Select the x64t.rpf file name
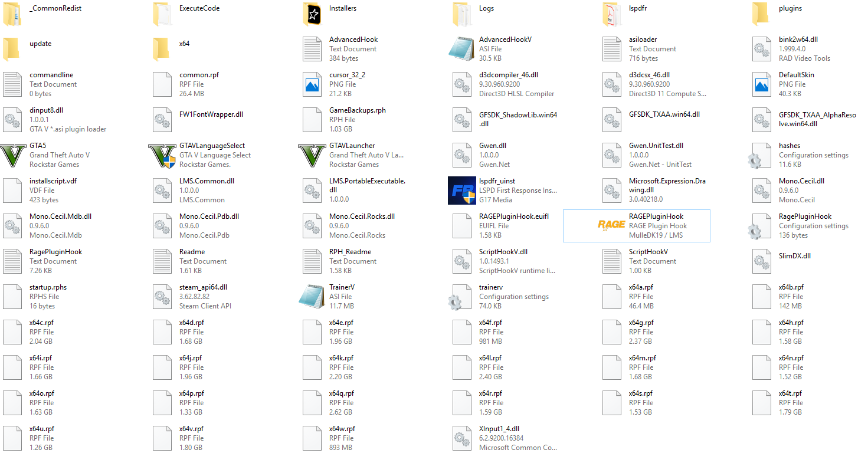This screenshot has width=868, height=463. (790, 393)
